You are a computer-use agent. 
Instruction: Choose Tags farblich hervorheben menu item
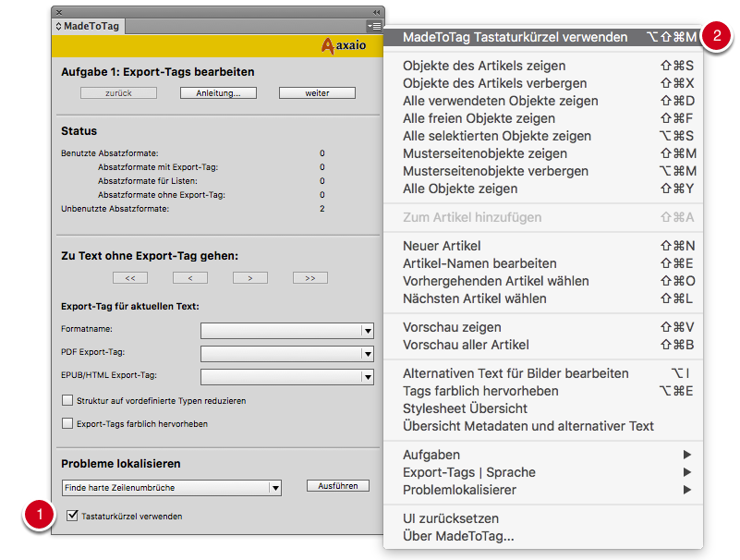pyautogui.click(x=542, y=391)
